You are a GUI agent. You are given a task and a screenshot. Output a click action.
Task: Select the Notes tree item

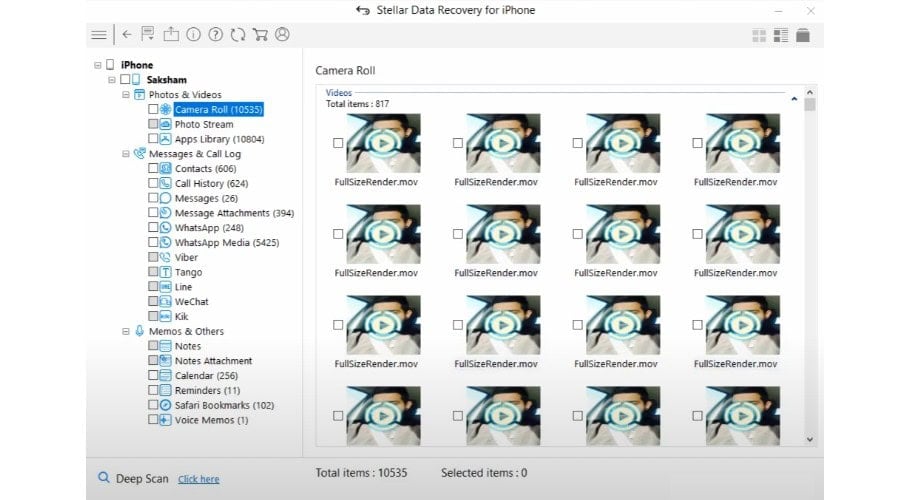point(188,346)
